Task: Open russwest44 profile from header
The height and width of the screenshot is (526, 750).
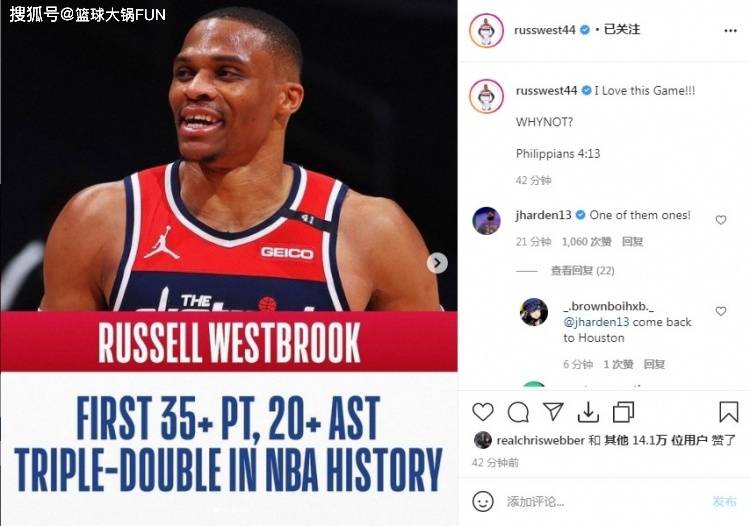Action: [x=544, y=30]
